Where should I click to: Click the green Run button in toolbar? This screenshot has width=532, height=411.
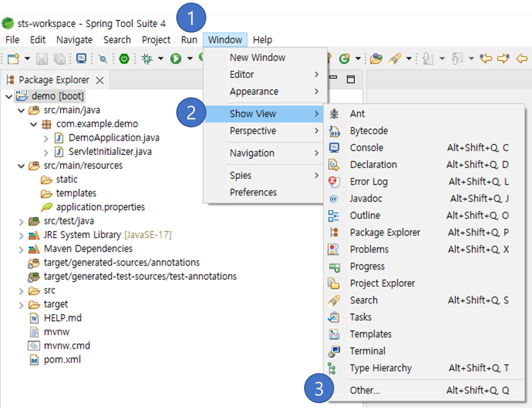[176, 59]
